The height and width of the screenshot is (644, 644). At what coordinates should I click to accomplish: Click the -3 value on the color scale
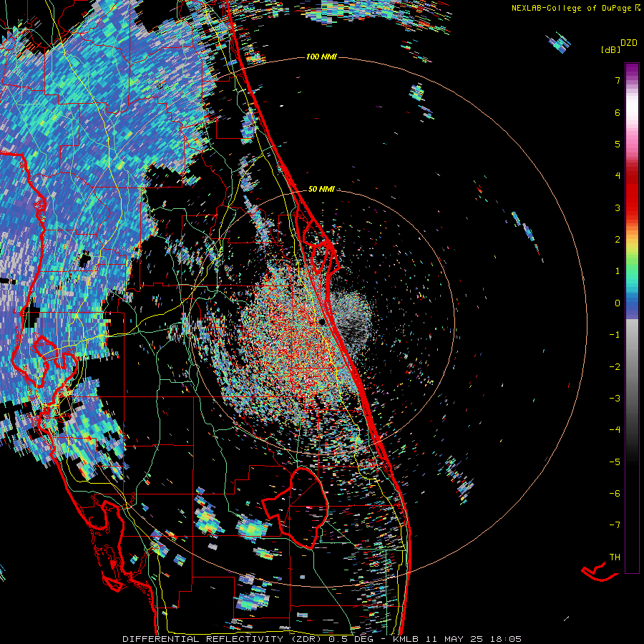pos(615,399)
